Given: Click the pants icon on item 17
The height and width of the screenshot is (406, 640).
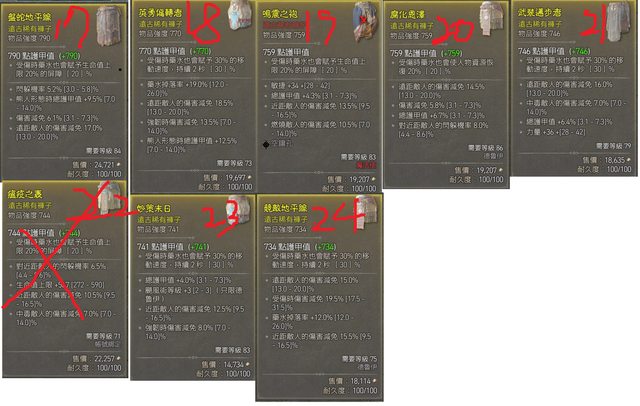Looking at the screenshot, I should pyautogui.click(x=109, y=25).
